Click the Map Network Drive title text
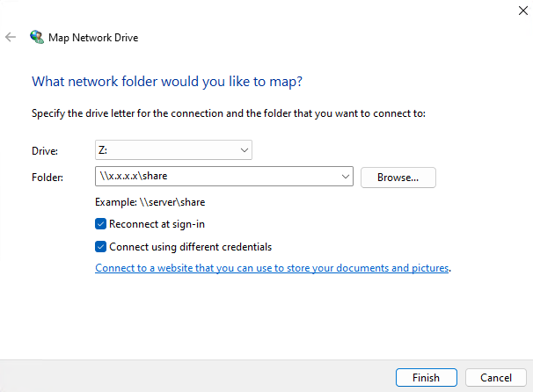Screen dimensions: 533x392 coord(93,38)
